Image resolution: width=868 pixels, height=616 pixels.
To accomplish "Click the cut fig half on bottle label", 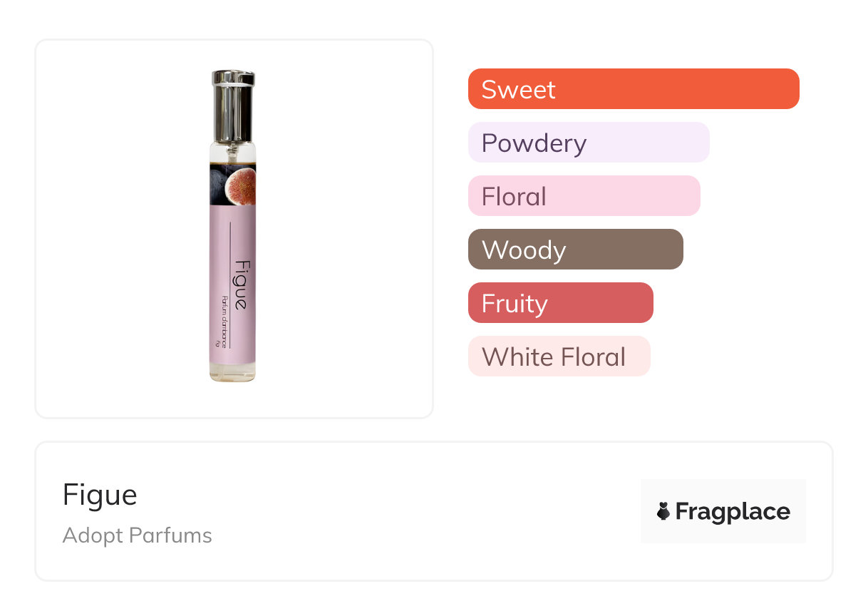I will click(240, 188).
